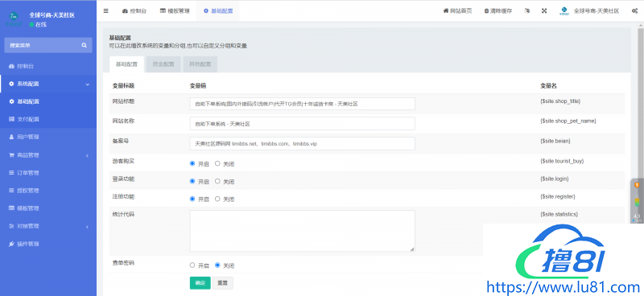The image size is (644, 296).
Task: Choose 关闭 for 查单密码
Action: [217, 265]
